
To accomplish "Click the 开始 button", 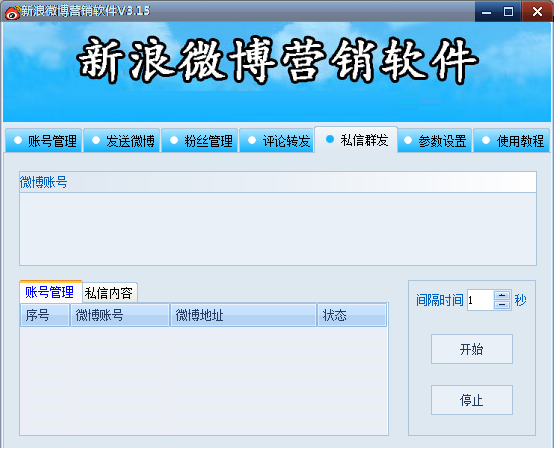I will 472,349.
